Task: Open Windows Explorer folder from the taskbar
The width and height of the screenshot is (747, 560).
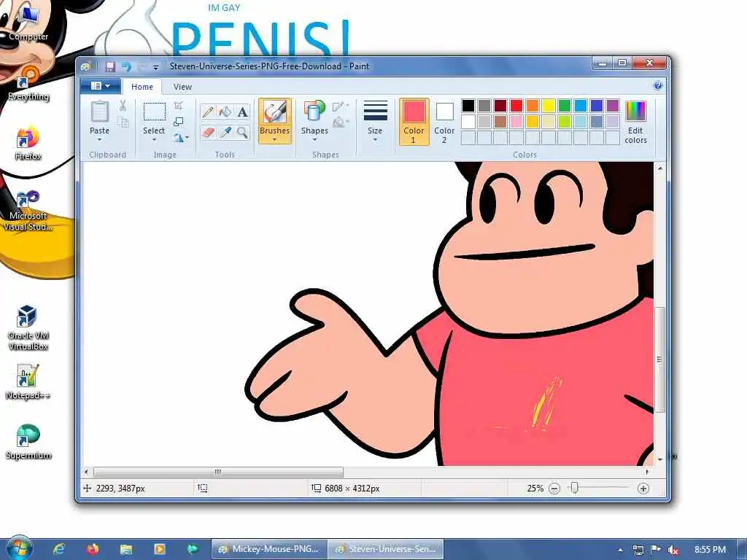Action: [x=126, y=549]
